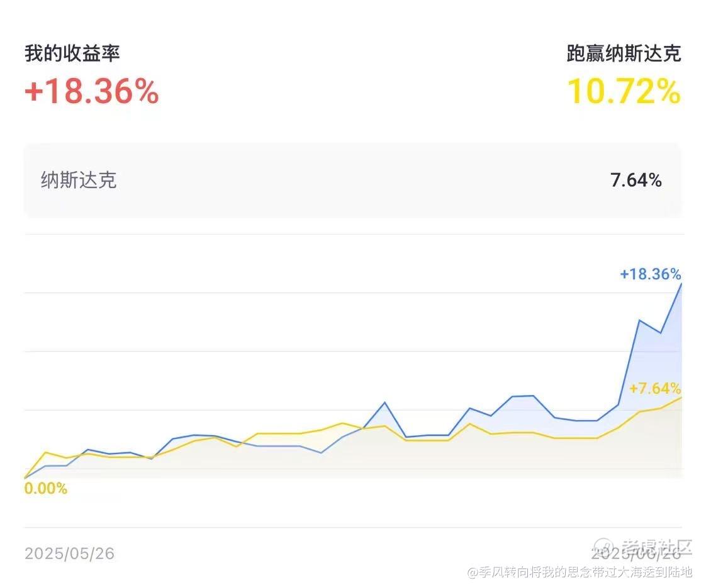Click the yellow 10.72% outperformance value

point(624,91)
